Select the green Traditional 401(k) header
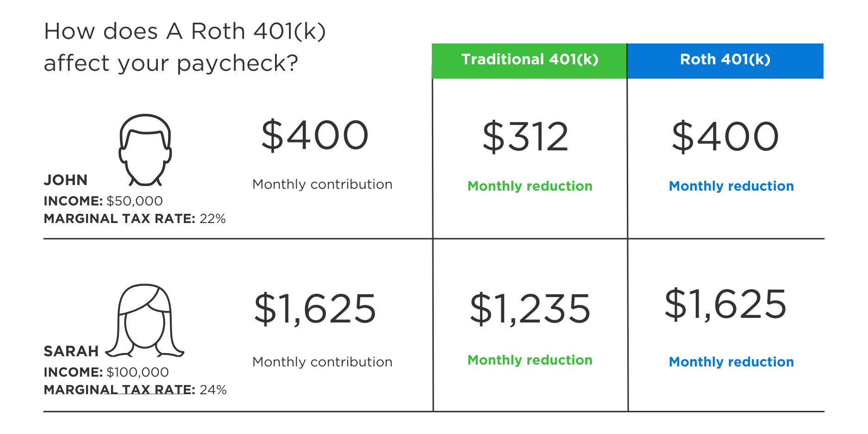 point(530,60)
